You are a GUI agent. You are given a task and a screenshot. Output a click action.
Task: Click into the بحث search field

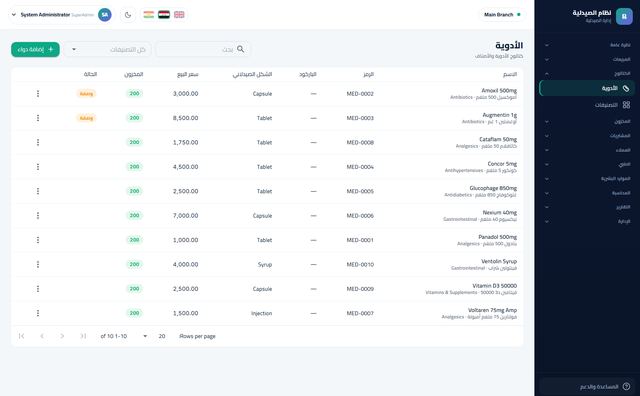click(203, 49)
